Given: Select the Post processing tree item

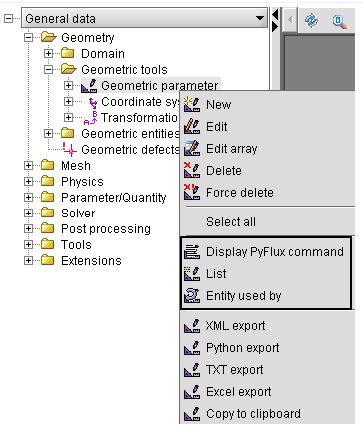Looking at the screenshot, I should coord(106,229).
